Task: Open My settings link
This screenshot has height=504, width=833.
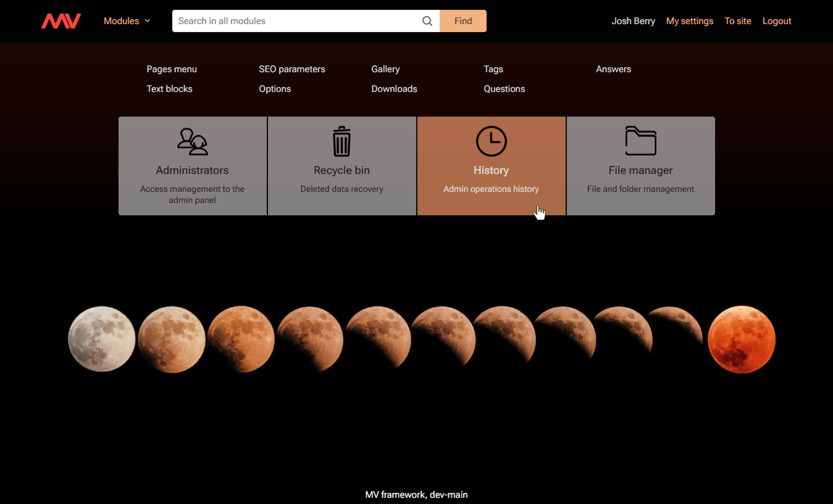Action: coord(689,21)
